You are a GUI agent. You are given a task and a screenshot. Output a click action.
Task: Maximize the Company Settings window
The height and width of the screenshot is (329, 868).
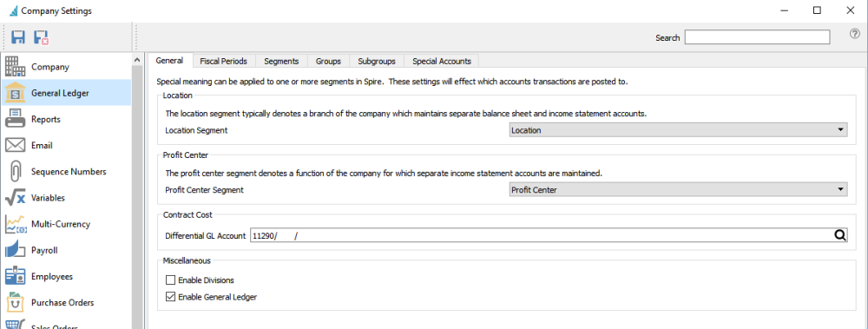pos(817,10)
